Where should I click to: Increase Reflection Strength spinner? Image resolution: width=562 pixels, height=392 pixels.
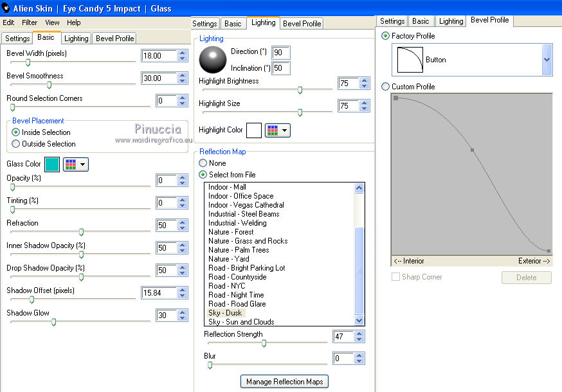click(x=359, y=334)
